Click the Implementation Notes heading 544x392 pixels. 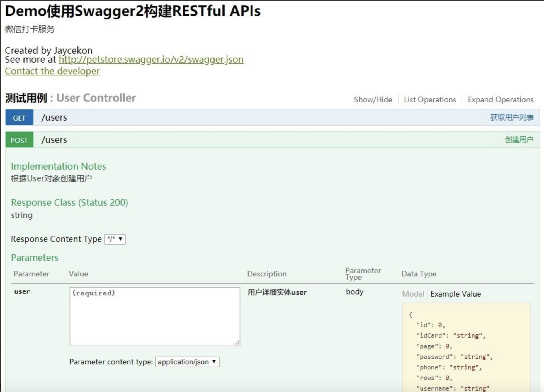pos(59,166)
